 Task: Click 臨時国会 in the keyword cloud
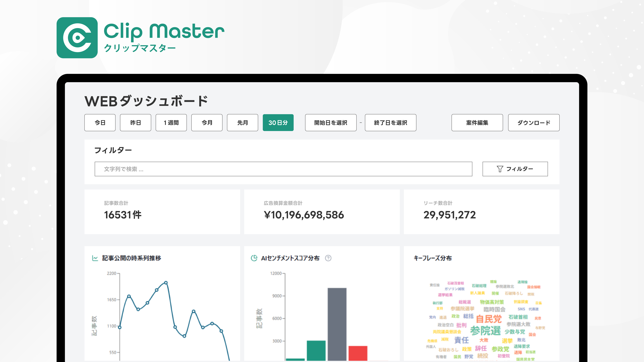click(495, 310)
